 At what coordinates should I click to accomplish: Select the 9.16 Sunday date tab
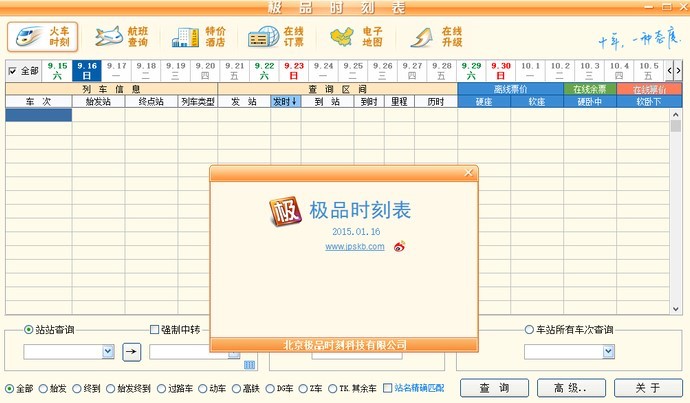pyautogui.click(x=87, y=70)
